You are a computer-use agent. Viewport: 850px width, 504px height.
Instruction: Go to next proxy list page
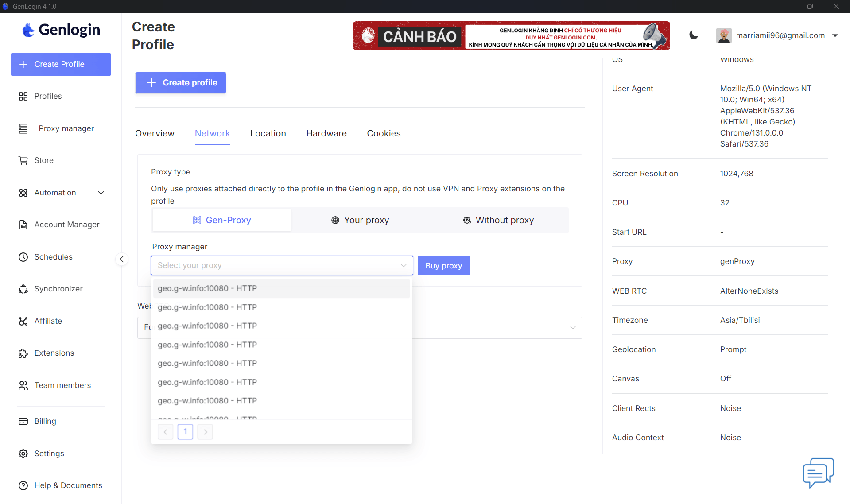tap(205, 432)
